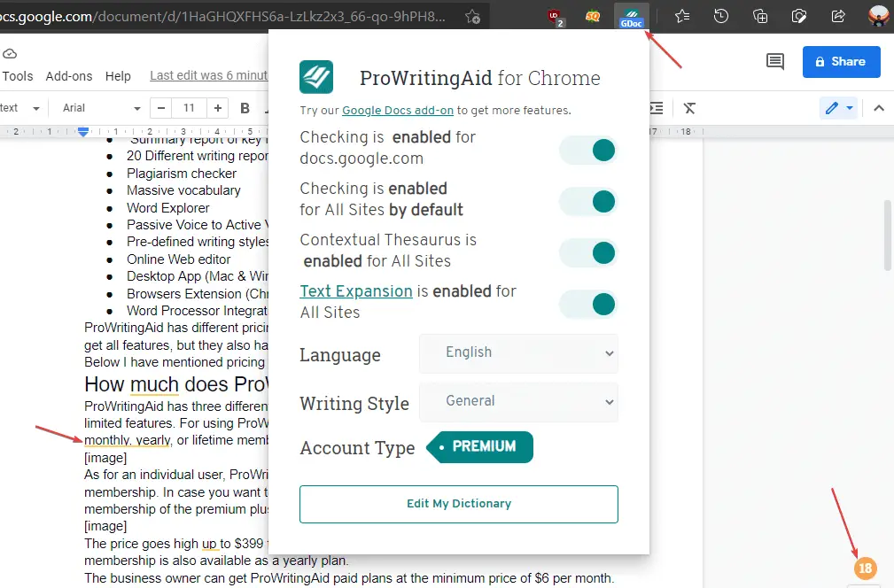
Task: Click the PREMIUM account type badge
Action: pyautogui.click(x=479, y=446)
